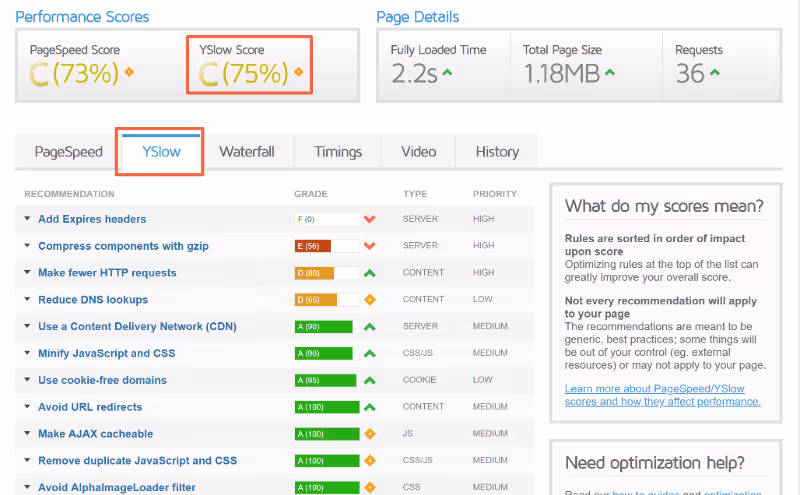Open the Waterfall tab
The width and height of the screenshot is (800, 495).
[247, 152]
